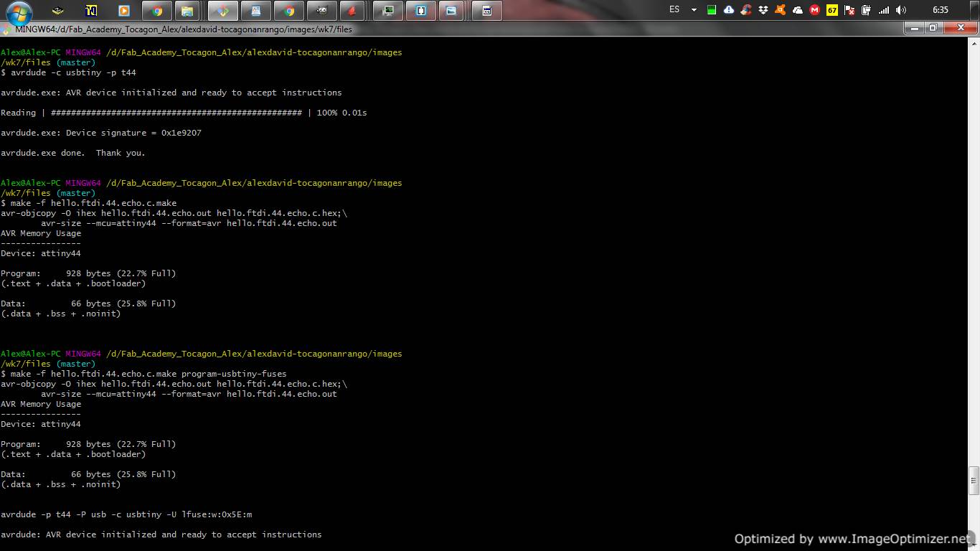Click the MINGW64 window title bar text
Image resolution: width=980 pixels, height=551 pixels.
coord(184,29)
